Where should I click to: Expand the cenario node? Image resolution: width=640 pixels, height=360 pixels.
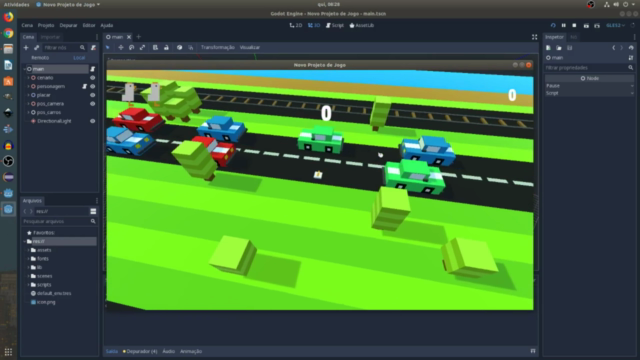tap(28, 78)
